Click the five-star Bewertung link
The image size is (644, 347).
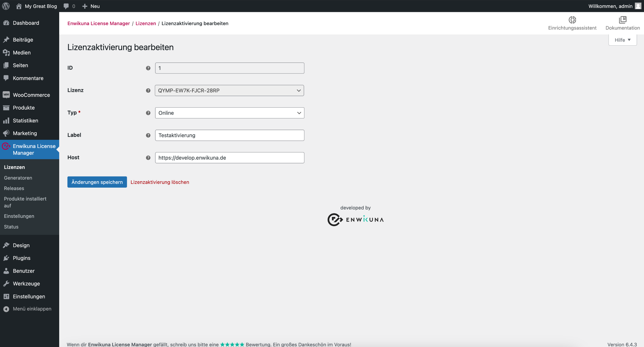point(232,345)
